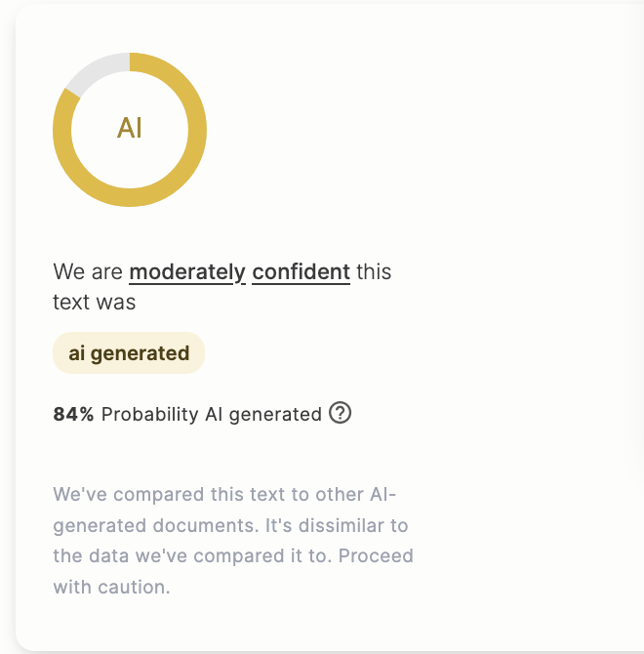Select the word "Probability" beside the percentage
The image size is (644, 654).
[x=150, y=414]
